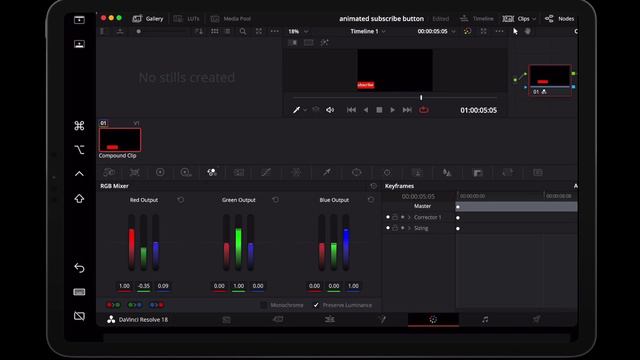
Task: Jump to first frame
Action: pos(351,110)
